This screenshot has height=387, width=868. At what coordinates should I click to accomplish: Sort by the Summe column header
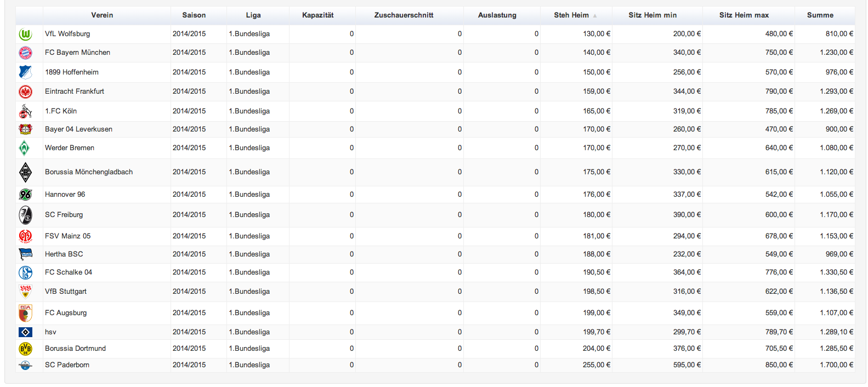[820, 15]
